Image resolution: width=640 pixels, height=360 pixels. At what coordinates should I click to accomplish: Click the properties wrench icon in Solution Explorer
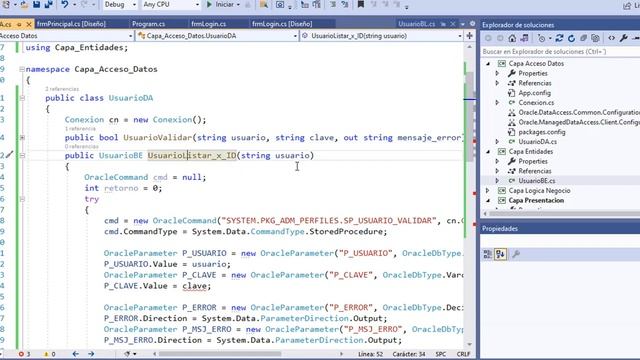tap(623, 38)
